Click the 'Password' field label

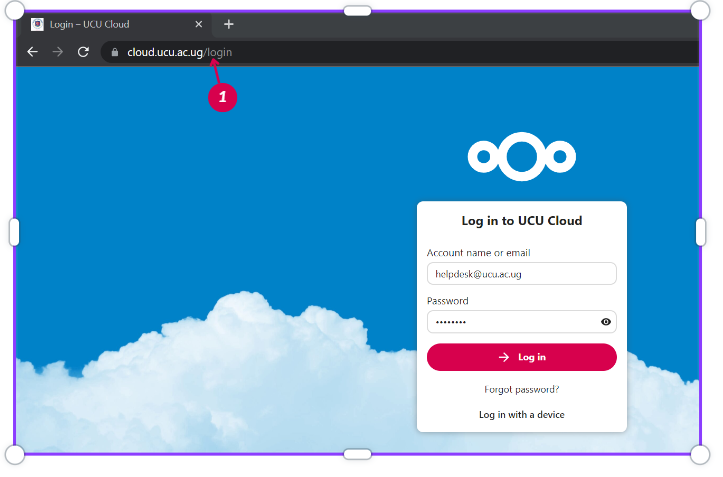click(x=447, y=301)
